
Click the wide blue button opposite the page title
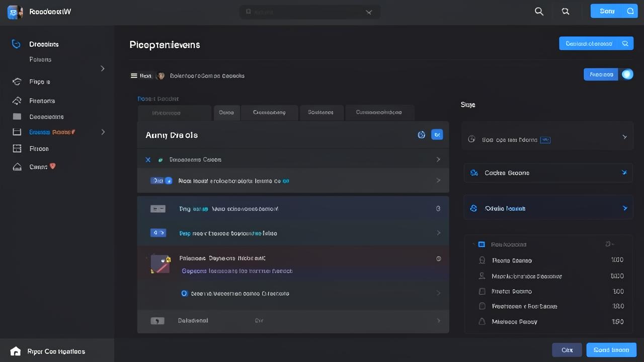point(596,43)
